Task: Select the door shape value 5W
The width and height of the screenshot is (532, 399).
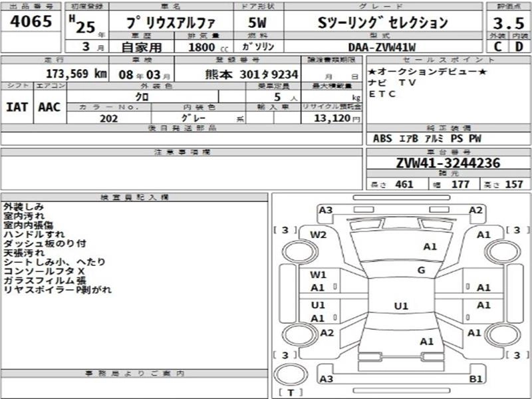Action: [x=257, y=23]
